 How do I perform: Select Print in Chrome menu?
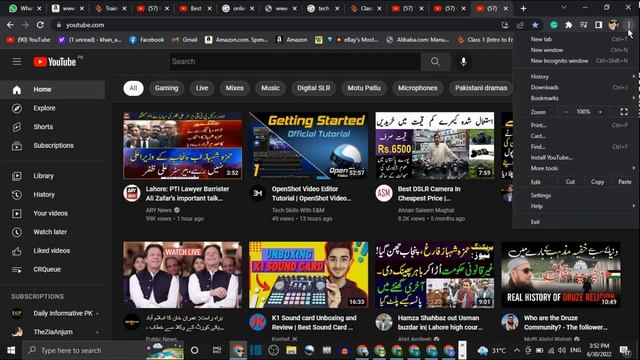pos(576,125)
